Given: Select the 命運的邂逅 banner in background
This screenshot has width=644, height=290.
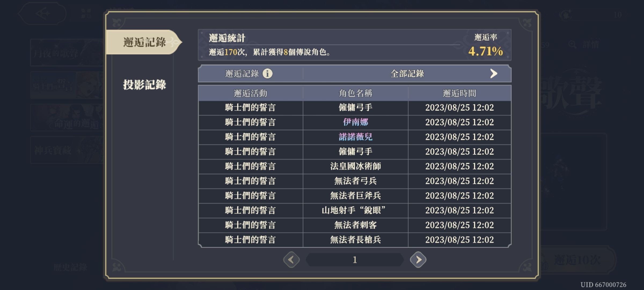Looking at the screenshot, I should [67, 118].
